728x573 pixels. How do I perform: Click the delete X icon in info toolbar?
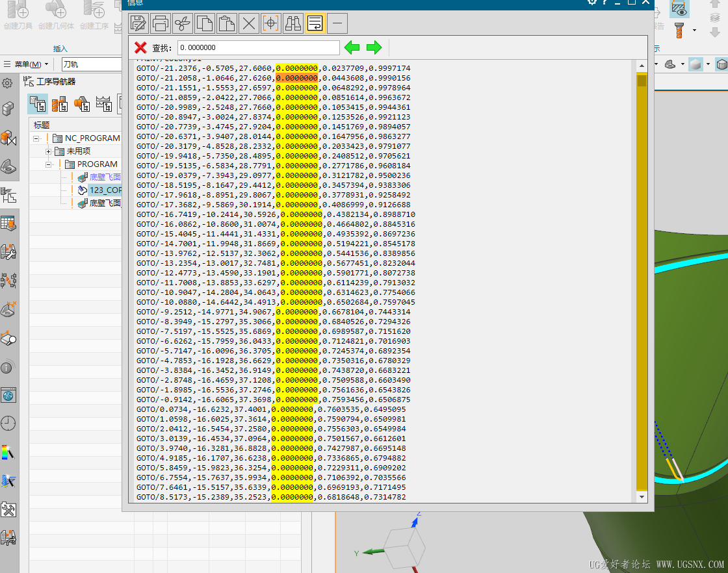point(249,23)
